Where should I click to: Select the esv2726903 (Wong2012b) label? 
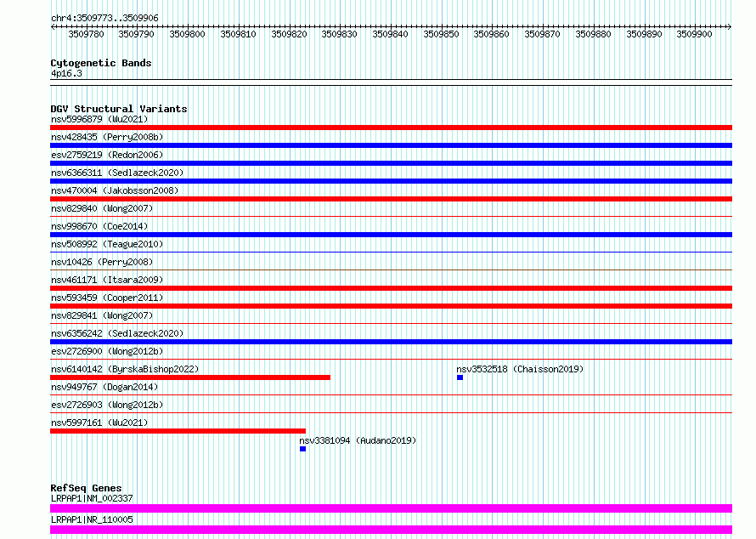point(107,405)
